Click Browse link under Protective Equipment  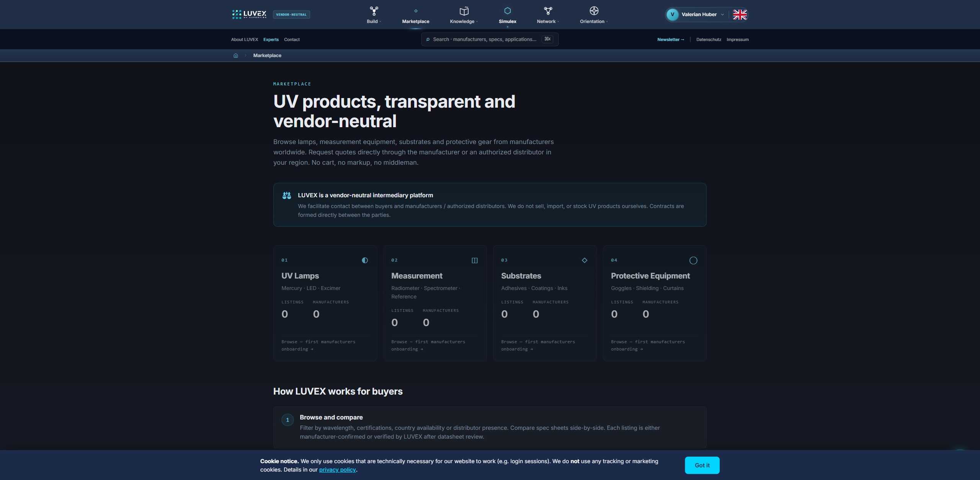[648, 345]
